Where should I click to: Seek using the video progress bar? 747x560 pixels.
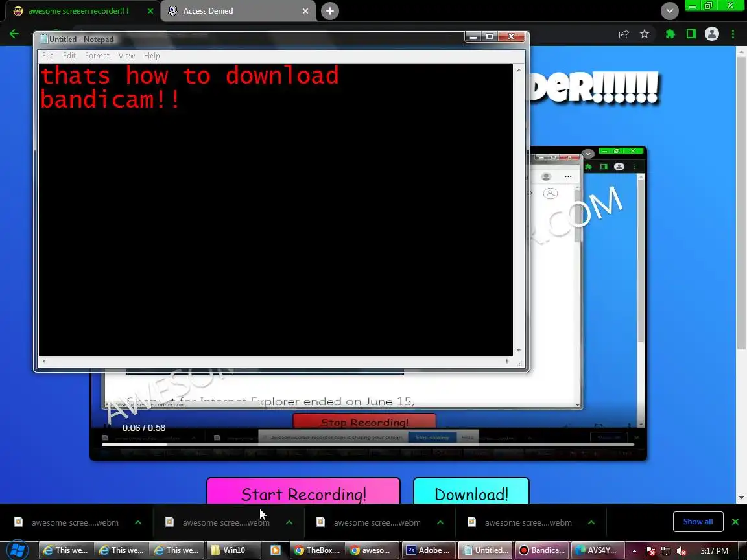pos(368,445)
